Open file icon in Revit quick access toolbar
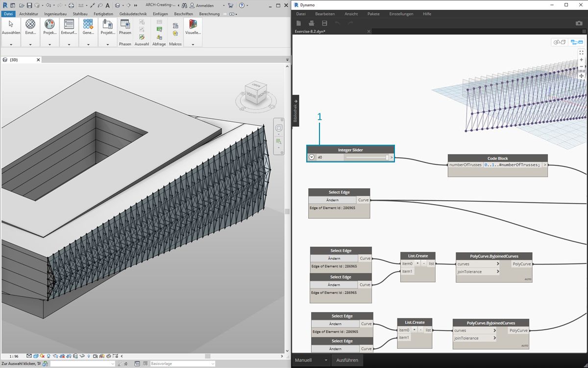Screen dimensions: 588x368 [22, 5]
